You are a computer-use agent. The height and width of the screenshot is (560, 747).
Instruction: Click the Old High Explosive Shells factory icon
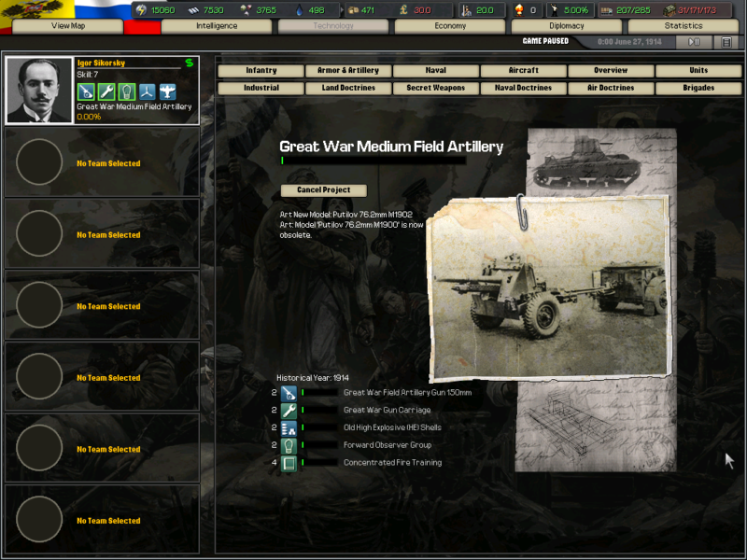point(289,428)
